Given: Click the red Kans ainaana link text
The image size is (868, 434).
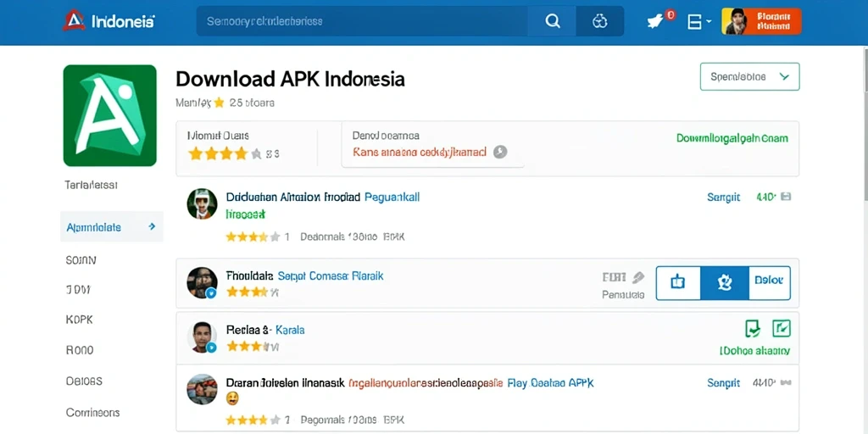Looking at the screenshot, I should point(420,153).
